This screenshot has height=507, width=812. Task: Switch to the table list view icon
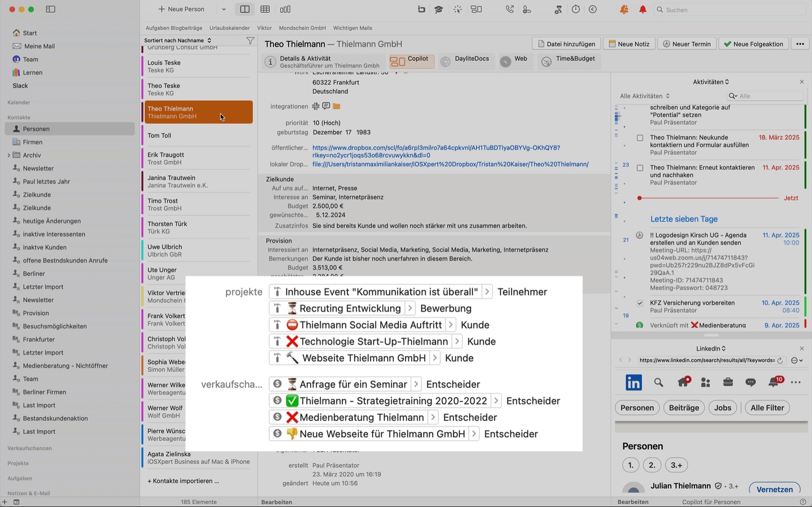click(x=265, y=9)
